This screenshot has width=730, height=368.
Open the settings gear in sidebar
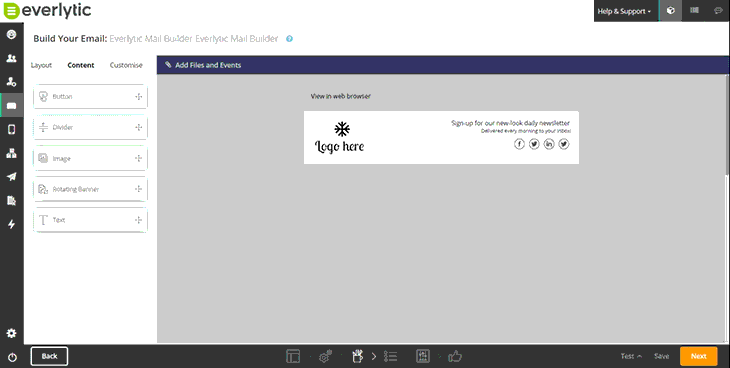[x=11, y=333]
